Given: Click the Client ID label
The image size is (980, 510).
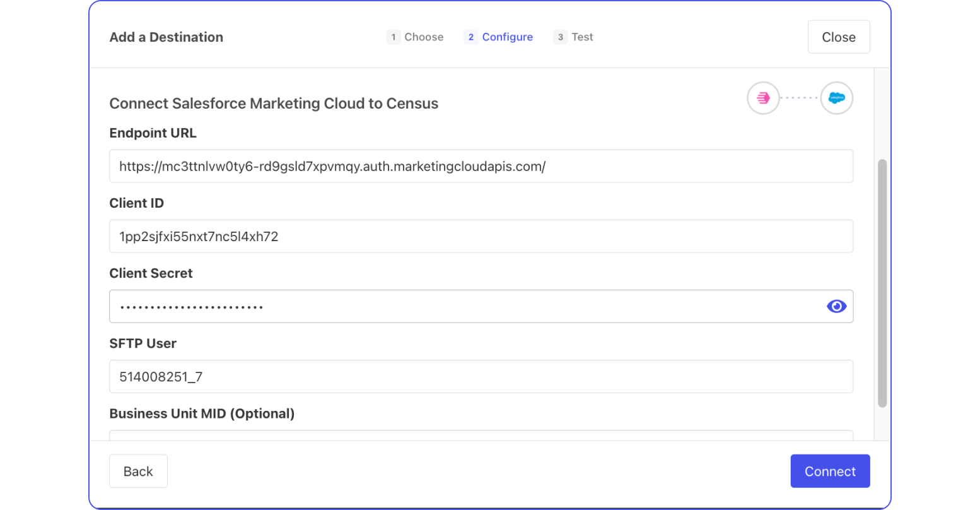Looking at the screenshot, I should (x=136, y=203).
